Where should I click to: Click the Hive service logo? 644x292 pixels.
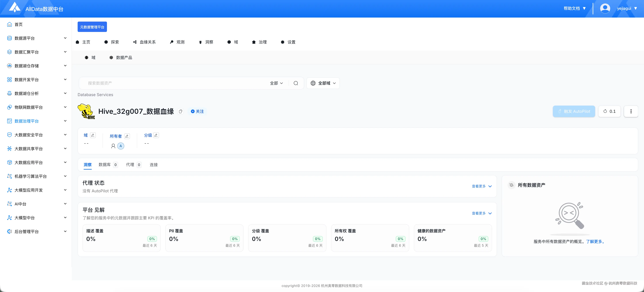86,111
